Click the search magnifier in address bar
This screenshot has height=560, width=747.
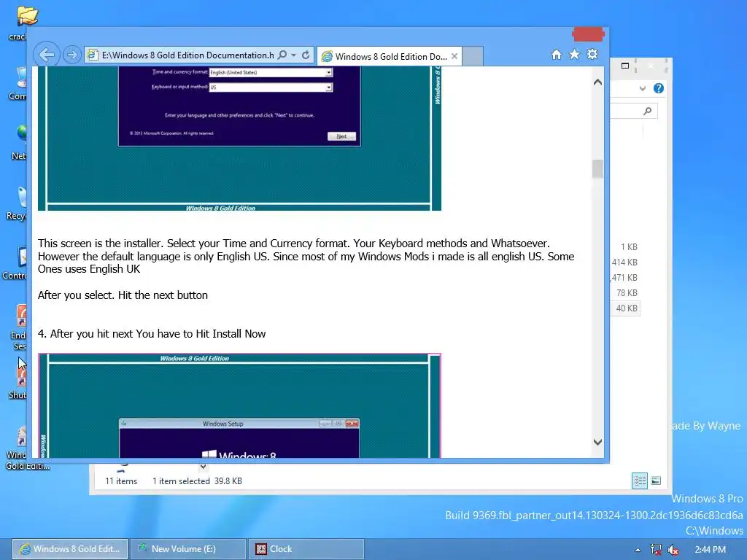[x=282, y=55]
